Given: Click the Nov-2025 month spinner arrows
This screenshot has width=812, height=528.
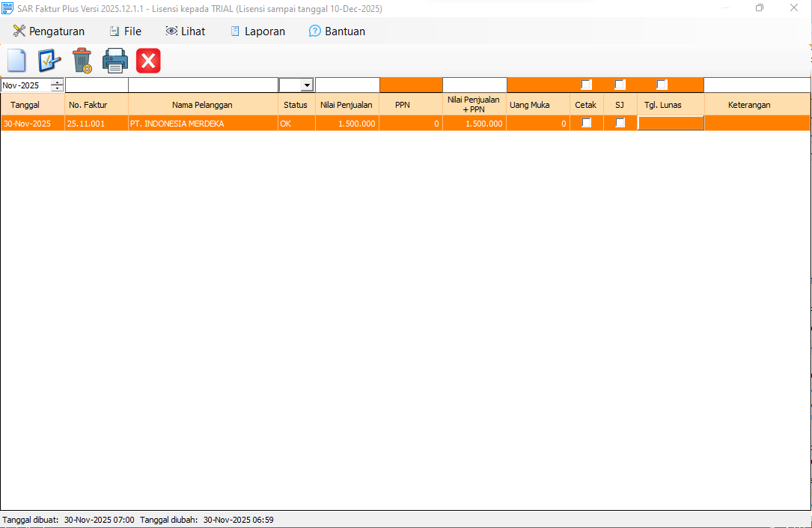Looking at the screenshot, I should 57,85.
